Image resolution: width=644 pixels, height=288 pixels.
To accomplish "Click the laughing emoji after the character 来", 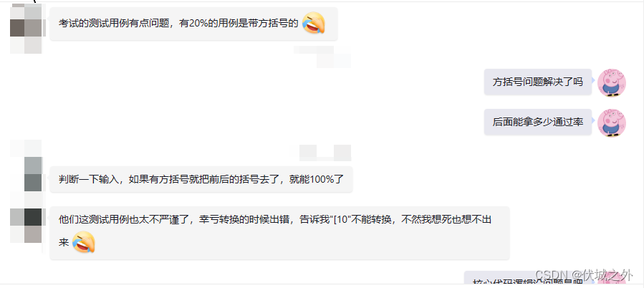I will (83, 242).
